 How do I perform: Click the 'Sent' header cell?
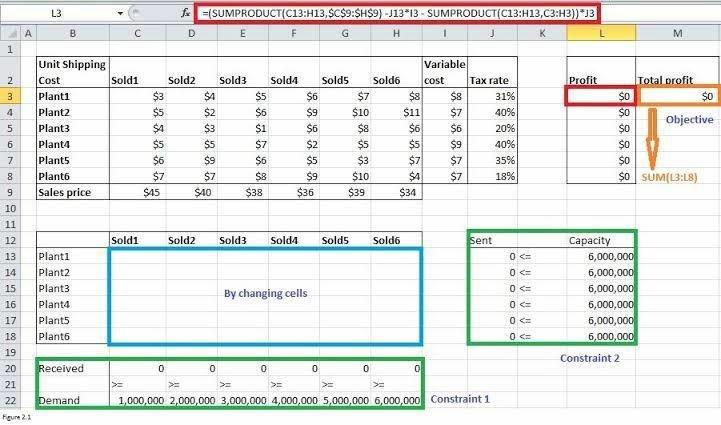point(492,241)
